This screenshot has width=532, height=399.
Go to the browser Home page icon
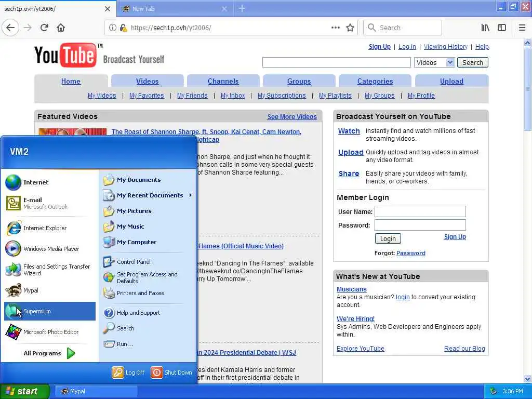(61, 28)
